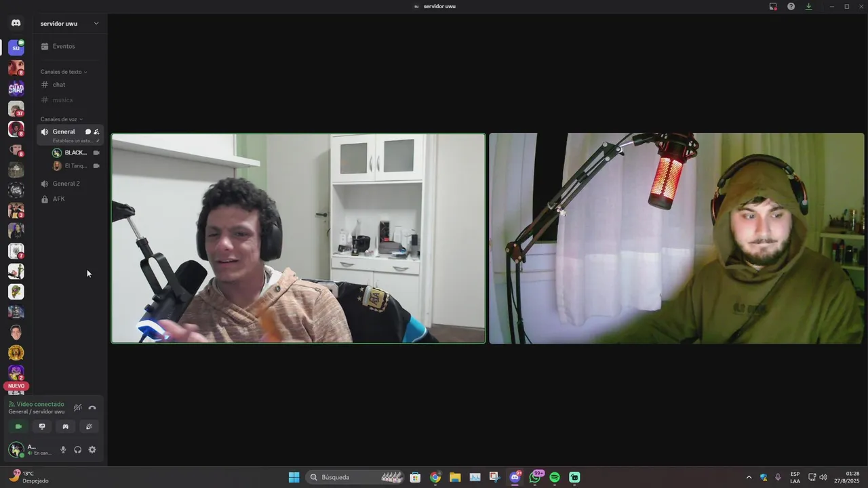This screenshot has height=488, width=868.
Task: Open Spotify from taskbar
Action: point(555,477)
